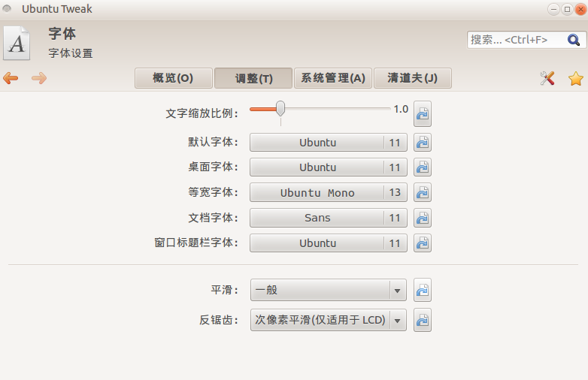The height and width of the screenshot is (380, 588).
Task: Click the Sans 11 document font button
Action: coord(328,218)
